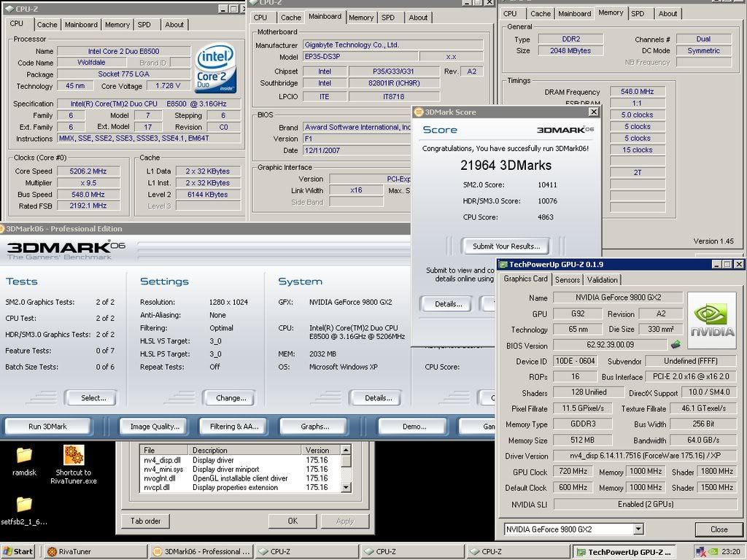This screenshot has height=560, width=747.
Task: Click the 21964 3DMarks score text
Action: click(x=506, y=166)
